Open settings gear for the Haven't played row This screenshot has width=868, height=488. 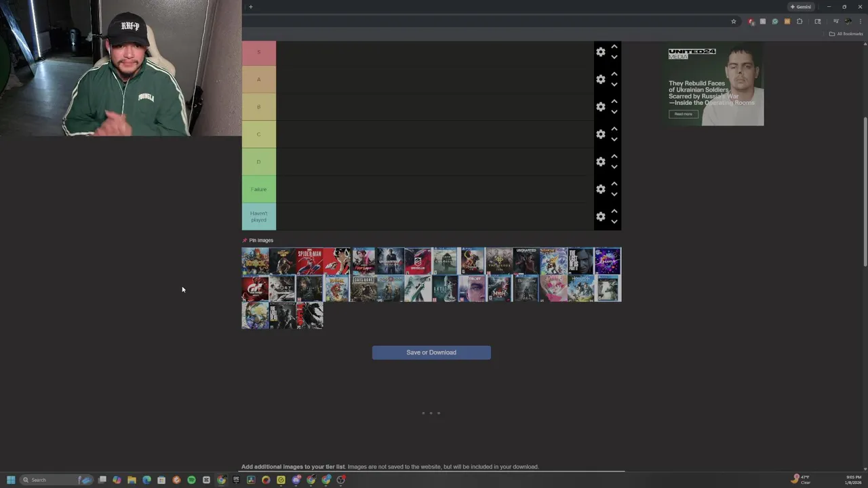click(601, 216)
